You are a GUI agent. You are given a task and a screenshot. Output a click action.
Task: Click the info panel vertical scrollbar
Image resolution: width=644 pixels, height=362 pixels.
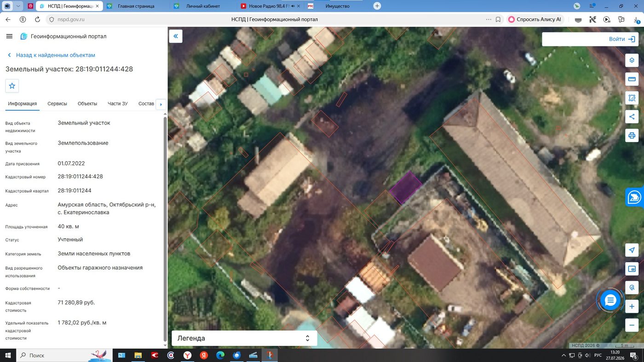coord(165,230)
